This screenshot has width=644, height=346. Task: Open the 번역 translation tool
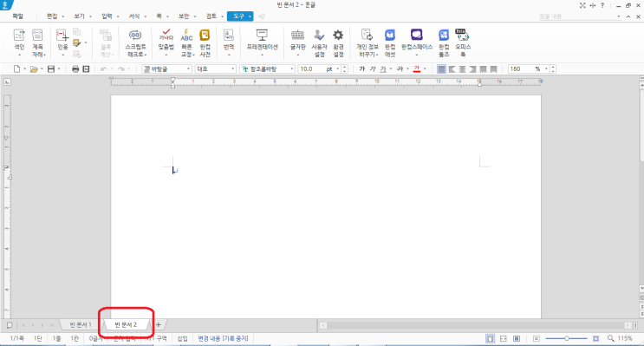229,42
